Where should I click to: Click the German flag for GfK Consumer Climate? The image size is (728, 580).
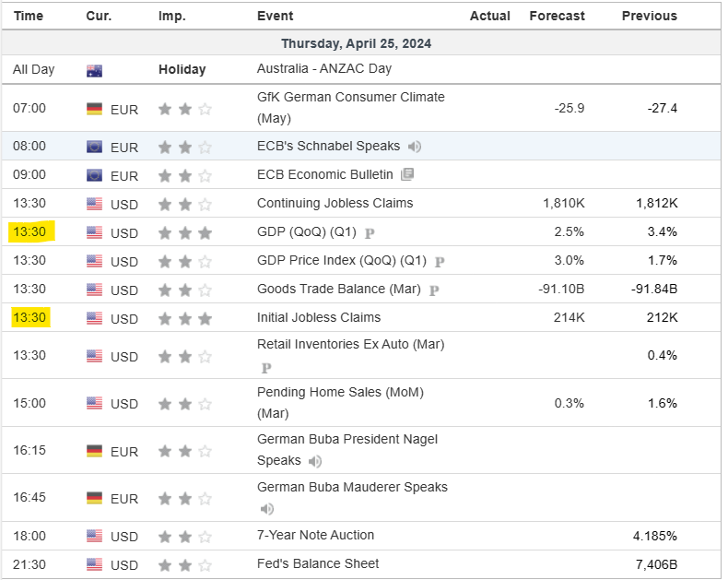click(x=94, y=109)
